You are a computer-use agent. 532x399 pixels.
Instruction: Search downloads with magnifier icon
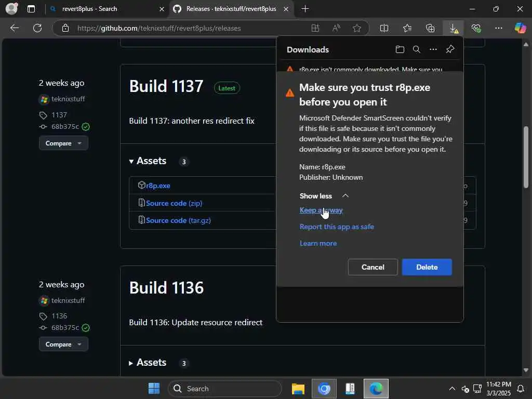click(x=416, y=49)
